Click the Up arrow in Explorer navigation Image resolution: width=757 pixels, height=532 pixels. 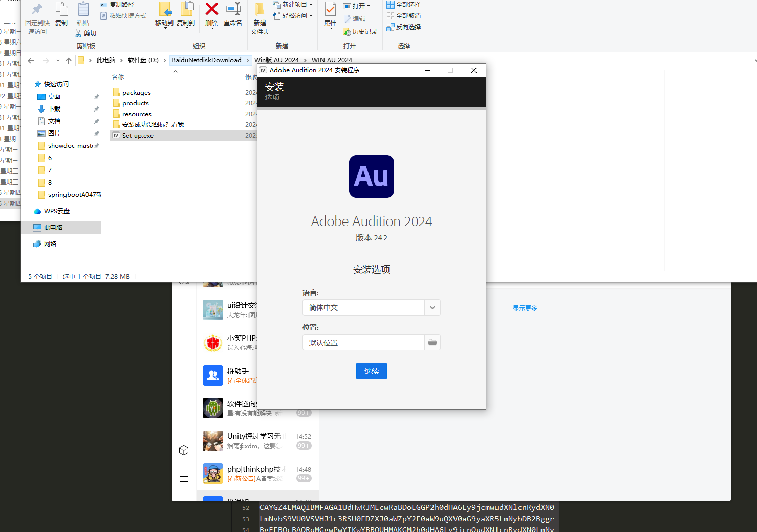click(69, 60)
